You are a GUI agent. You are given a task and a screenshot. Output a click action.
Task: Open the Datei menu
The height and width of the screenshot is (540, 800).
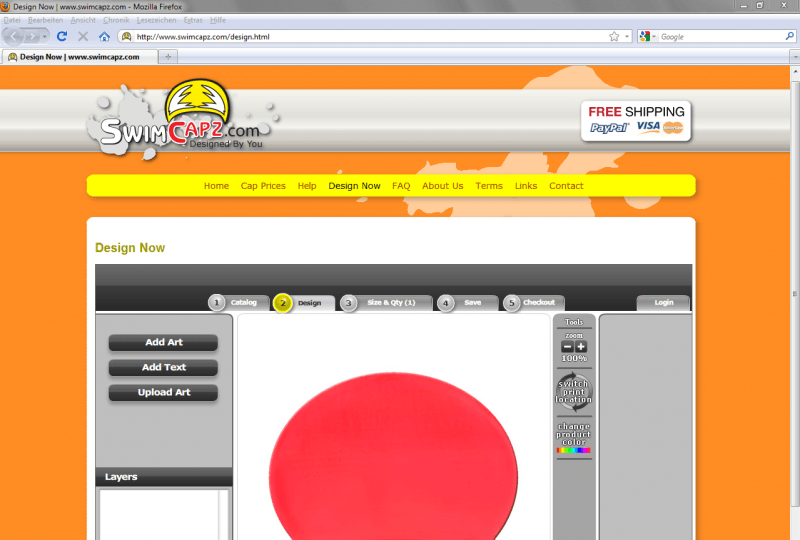click(x=12, y=20)
